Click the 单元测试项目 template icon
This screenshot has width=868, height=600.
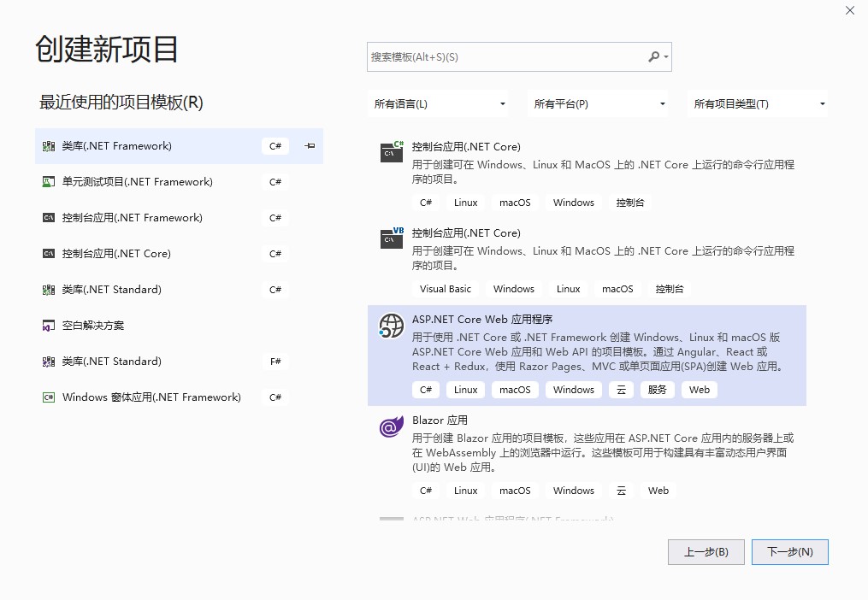coord(49,181)
